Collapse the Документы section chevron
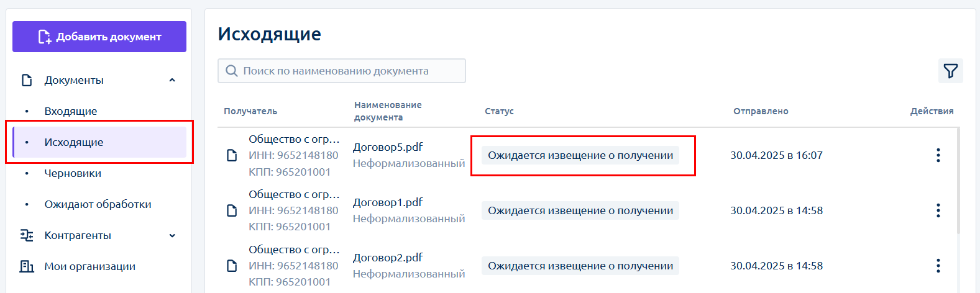Viewport: 980px width, 293px height. coord(172,80)
